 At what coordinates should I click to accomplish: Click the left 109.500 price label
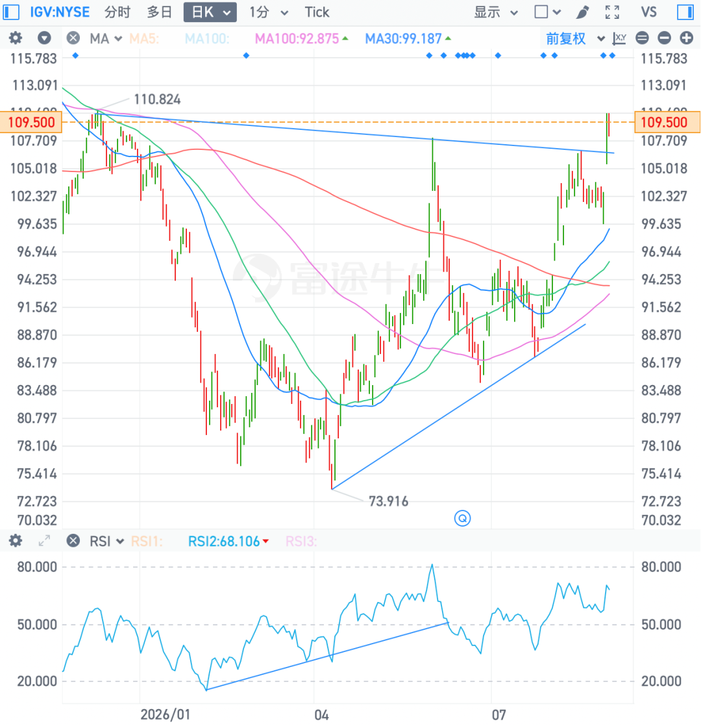click(x=31, y=122)
